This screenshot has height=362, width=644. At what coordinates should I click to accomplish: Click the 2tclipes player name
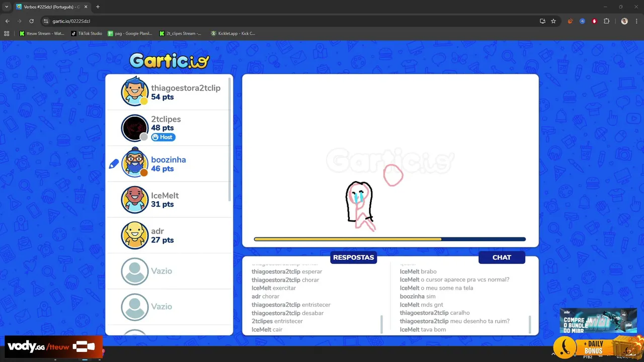[x=166, y=119]
